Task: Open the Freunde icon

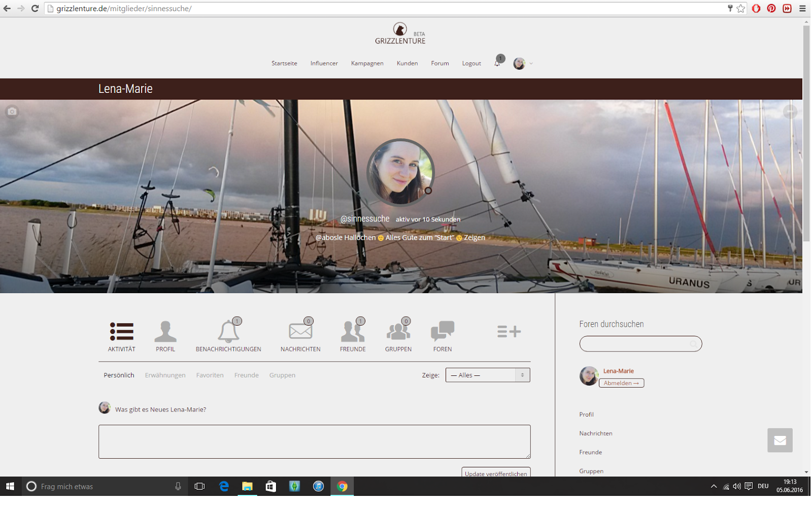Action: point(353,331)
